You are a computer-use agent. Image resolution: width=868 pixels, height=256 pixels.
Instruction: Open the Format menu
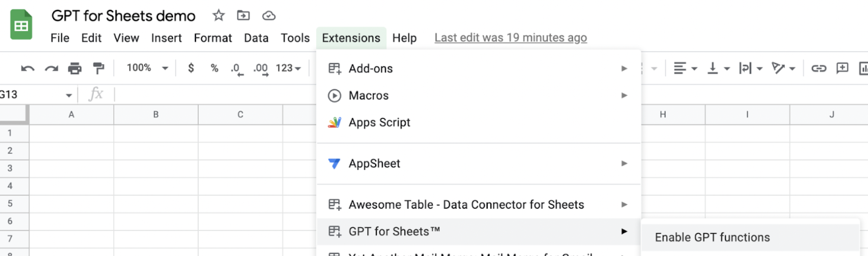click(213, 38)
